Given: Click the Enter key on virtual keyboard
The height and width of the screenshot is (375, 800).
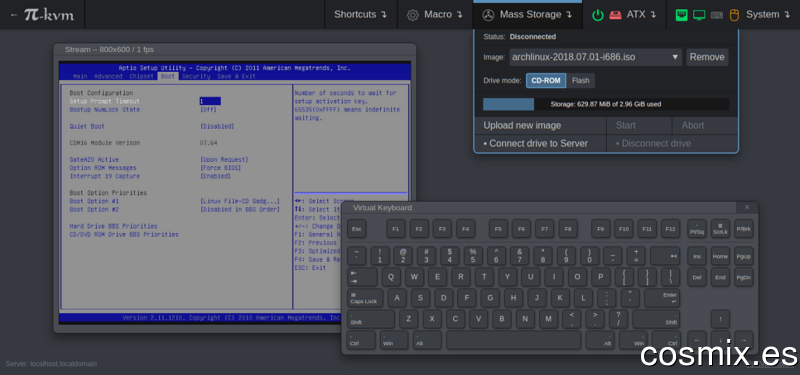Looking at the screenshot, I should (x=662, y=298).
